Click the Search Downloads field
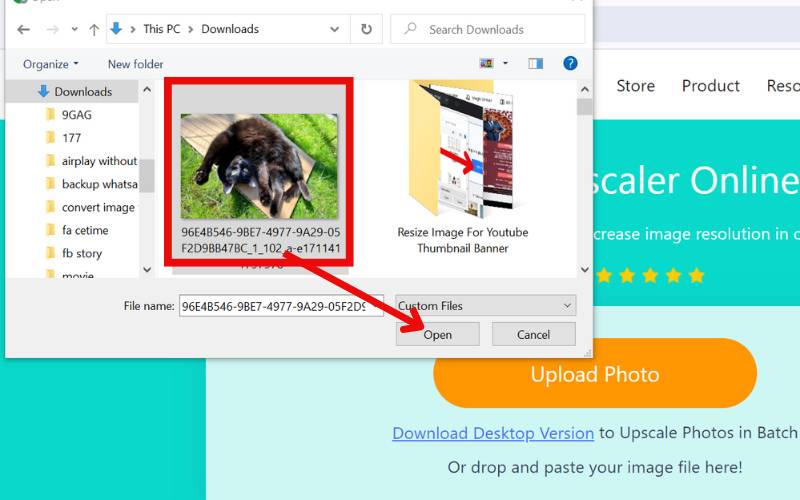The height and width of the screenshot is (500, 800). [x=488, y=29]
